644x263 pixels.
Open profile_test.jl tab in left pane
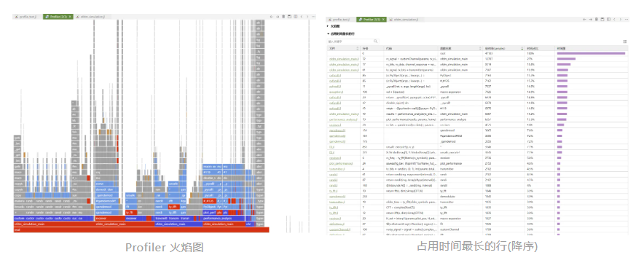pyautogui.click(x=28, y=17)
